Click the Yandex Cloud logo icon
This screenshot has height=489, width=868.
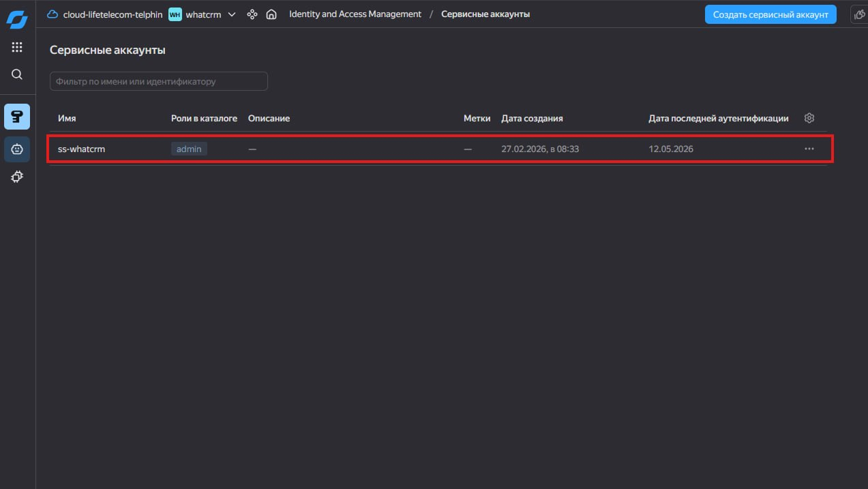[x=17, y=18]
